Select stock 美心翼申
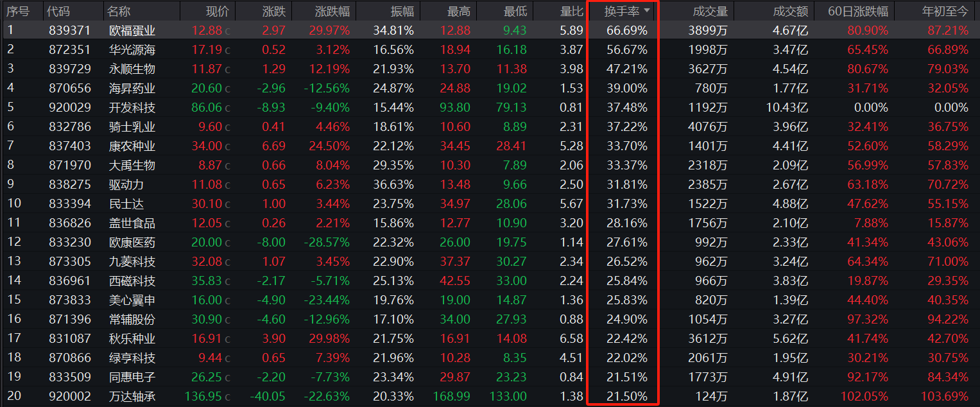Screen dimensions: 980x407 tap(132, 300)
